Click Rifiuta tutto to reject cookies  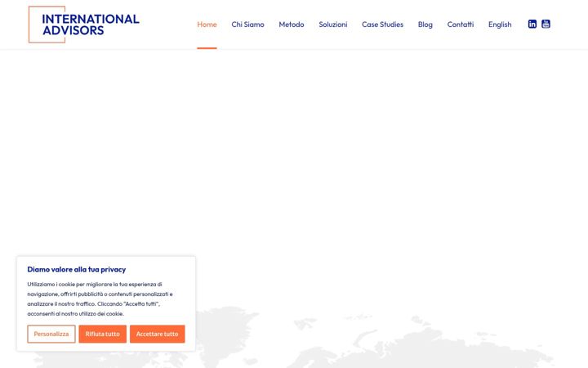[x=102, y=334]
